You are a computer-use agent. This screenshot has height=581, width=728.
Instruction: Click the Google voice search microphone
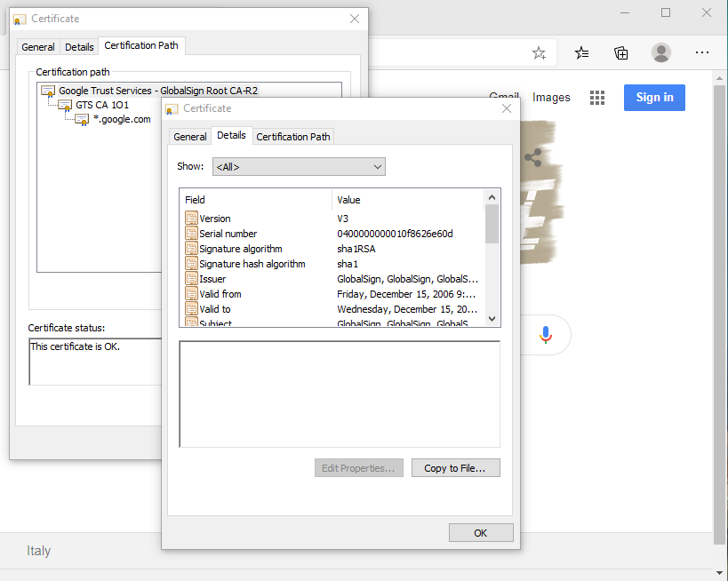[x=546, y=335]
